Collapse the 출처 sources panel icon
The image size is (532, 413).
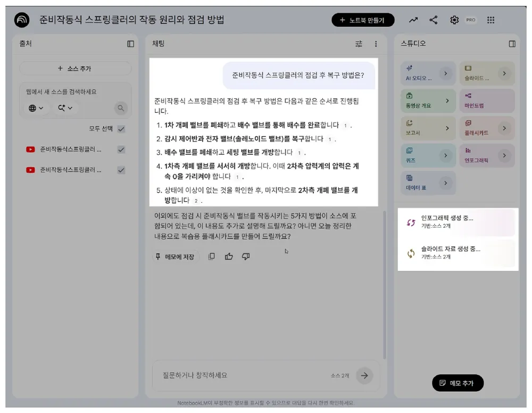131,44
